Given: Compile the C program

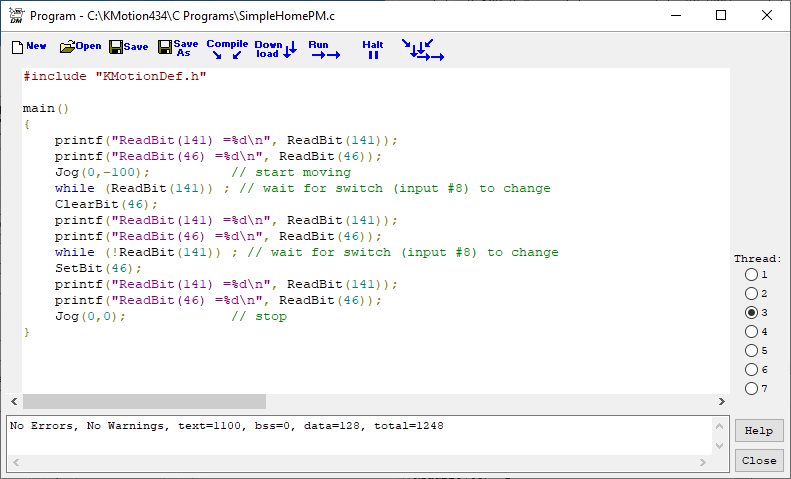Looking at the screenshot, I should [x=227, y=49].
